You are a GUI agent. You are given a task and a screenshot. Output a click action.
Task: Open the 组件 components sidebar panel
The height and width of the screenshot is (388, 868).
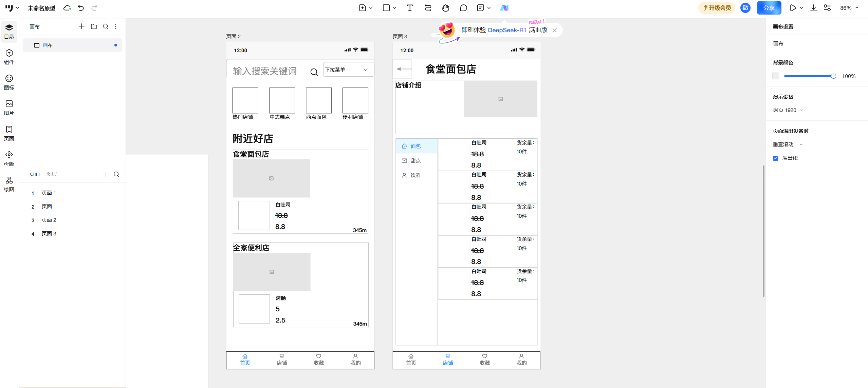9,57
